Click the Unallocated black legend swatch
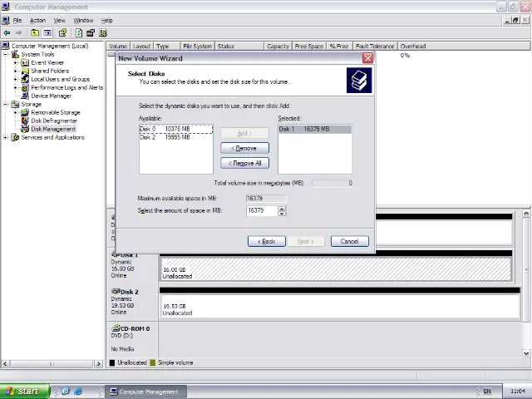Screen dimensions: 532x399 point(112,362)
